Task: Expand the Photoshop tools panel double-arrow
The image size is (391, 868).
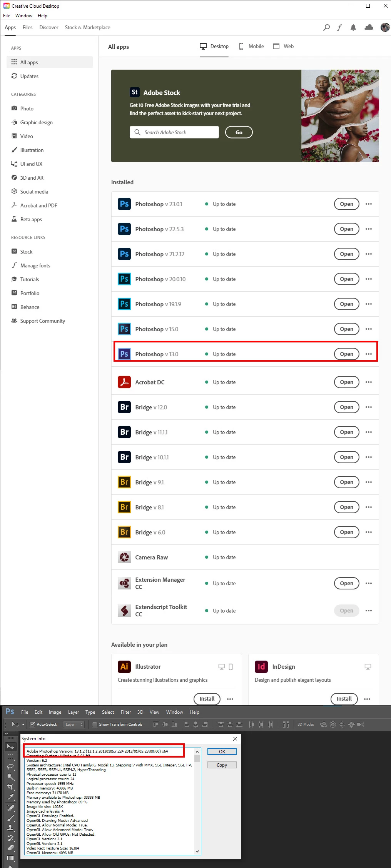Action: click(x=6, y=734)
